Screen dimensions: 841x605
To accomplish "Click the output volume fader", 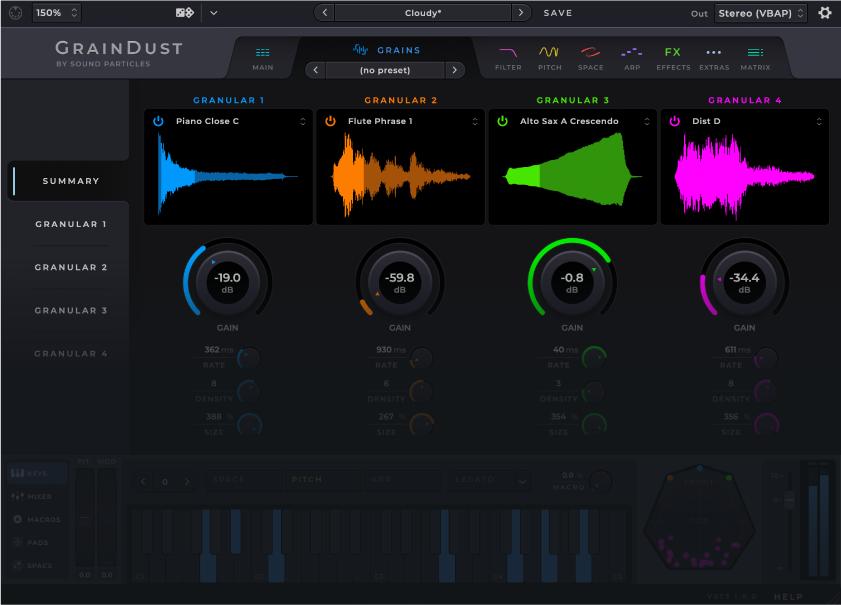I will [789, 500].
